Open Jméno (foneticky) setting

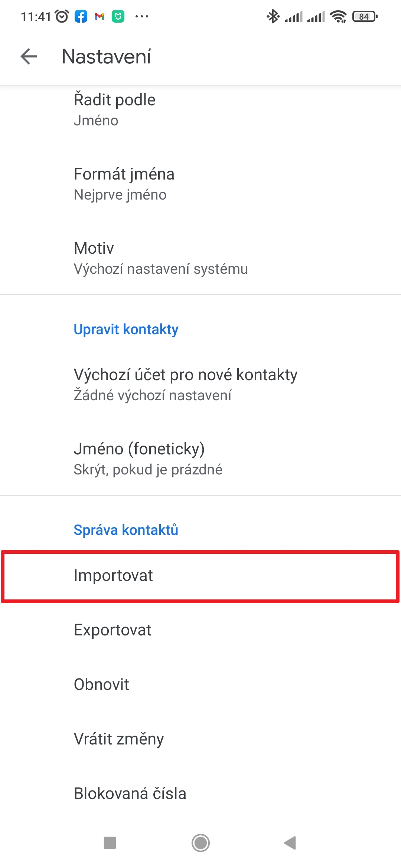click(200, 459)
